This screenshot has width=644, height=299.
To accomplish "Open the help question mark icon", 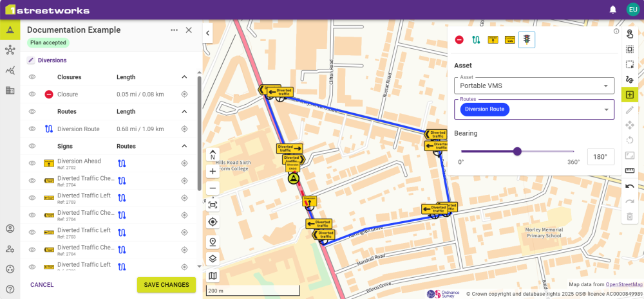I will [x=10, y=289].
